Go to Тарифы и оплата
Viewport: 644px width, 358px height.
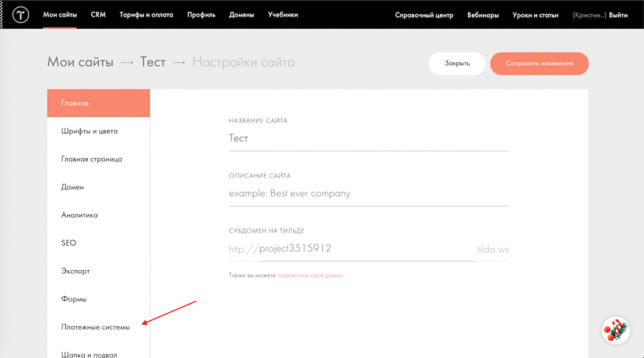point(146,14)
